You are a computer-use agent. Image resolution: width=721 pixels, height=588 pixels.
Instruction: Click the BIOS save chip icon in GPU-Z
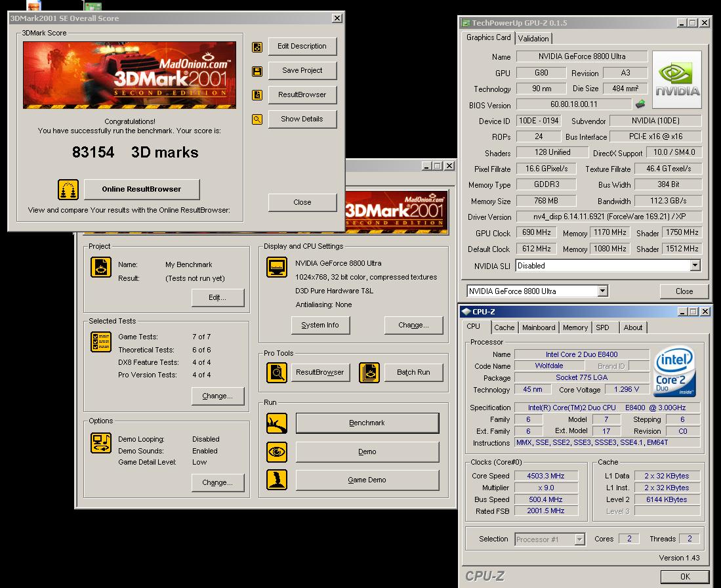tap(640, 104)
